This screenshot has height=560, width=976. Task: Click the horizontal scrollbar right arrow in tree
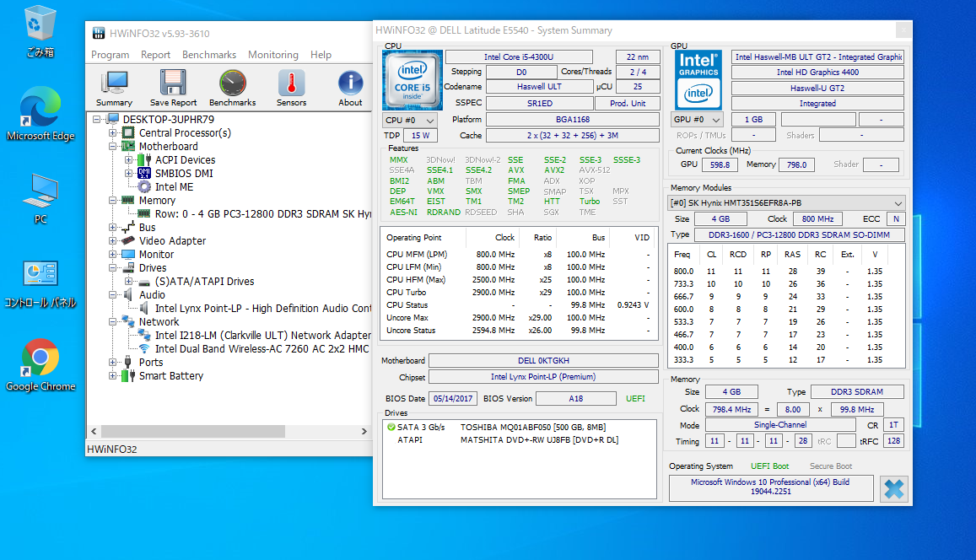pos(365,432)
